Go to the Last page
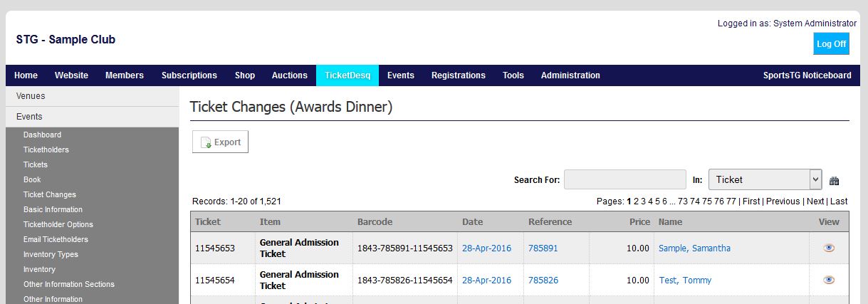Image resolution: width=868 pixels, height=304 pixels. [x=839, y=201]
